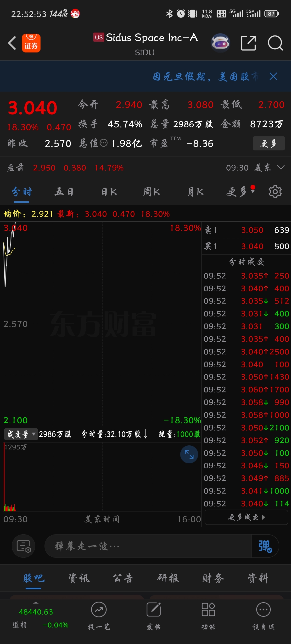291x644 pixels.
Task: Switch to the 五日 chart tab
Action: coord(64,192)
